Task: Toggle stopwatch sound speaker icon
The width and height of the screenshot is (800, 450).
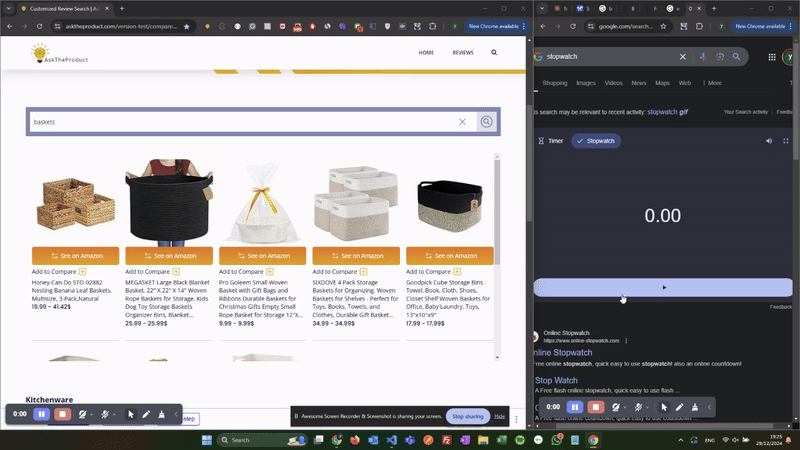Action: (x=769, y=141)
